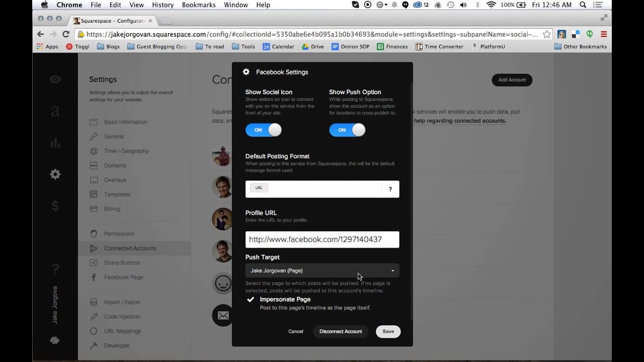Click the Save button

pyautogui.click(x=388, y=331)
